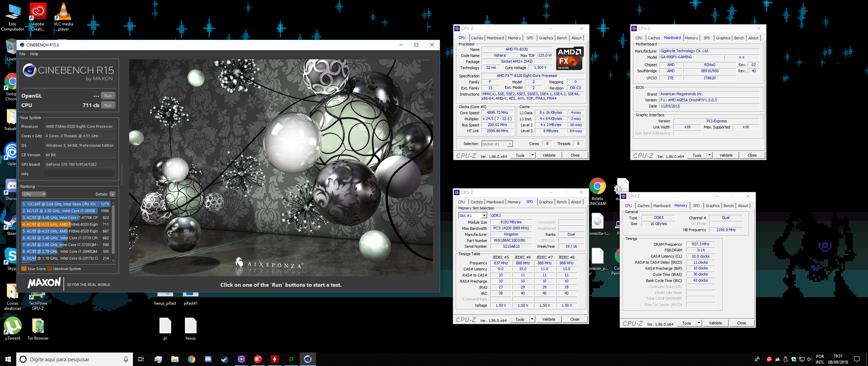This screenshot has height=366, width=868.
Task: Open the Adobe Creative Cloud desktop shortcut
Action: click(x=38, y=17)
